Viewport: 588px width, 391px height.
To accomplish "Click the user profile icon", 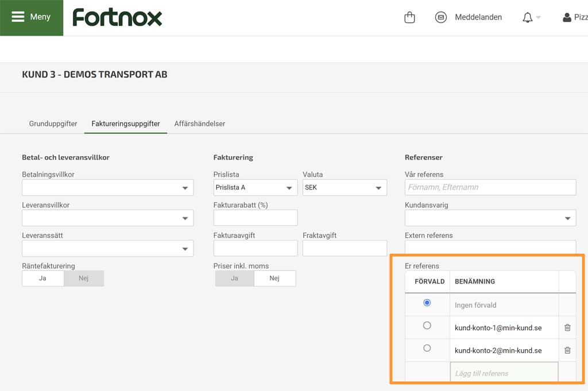I will point(567,17).
